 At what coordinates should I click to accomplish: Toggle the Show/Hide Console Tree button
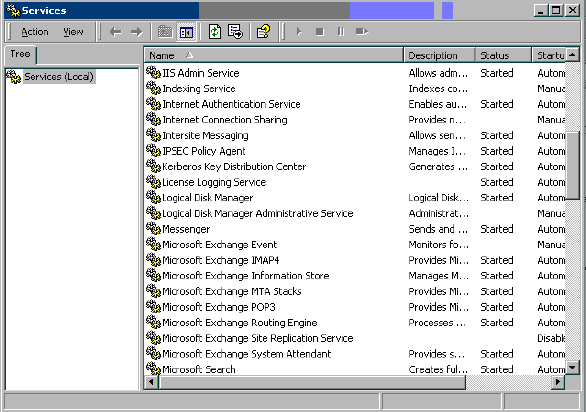[x=186, y=32]
